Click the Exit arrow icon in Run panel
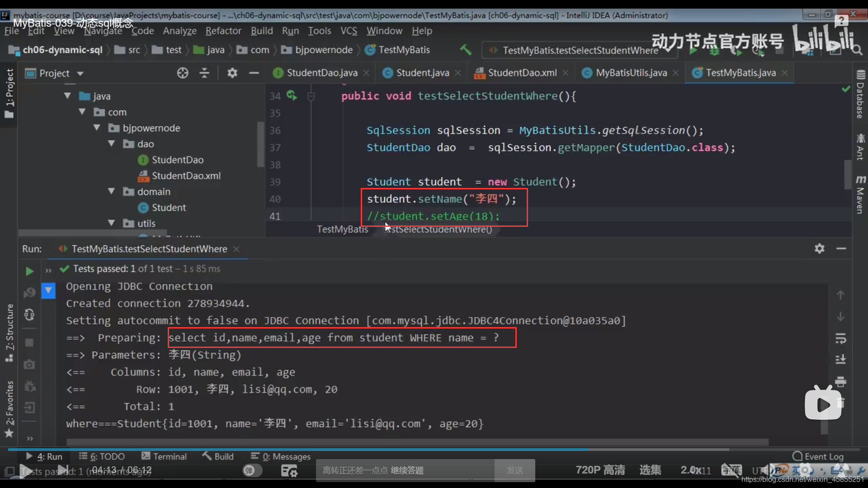868x488 pixels. tap(29, 408)
